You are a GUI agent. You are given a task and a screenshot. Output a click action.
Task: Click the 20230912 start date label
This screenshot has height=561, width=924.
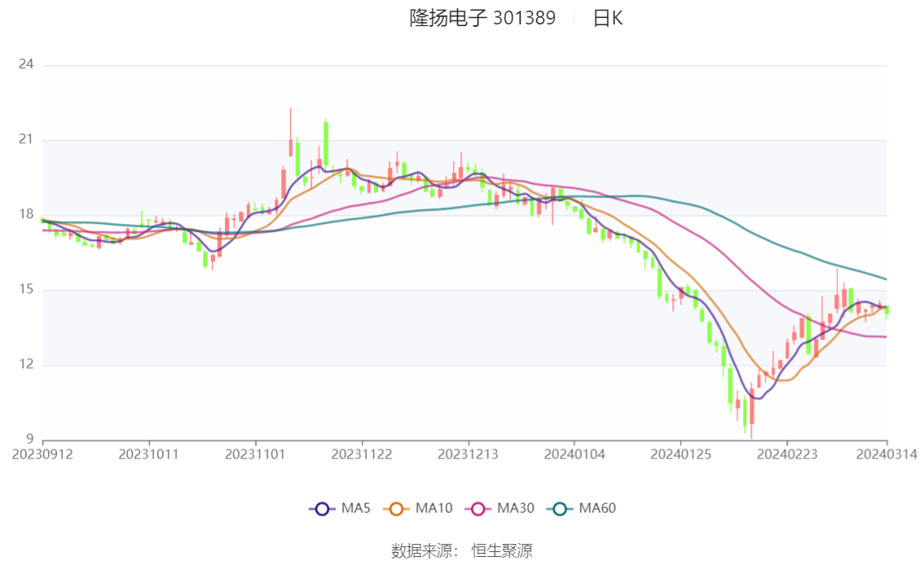(42, 454)
